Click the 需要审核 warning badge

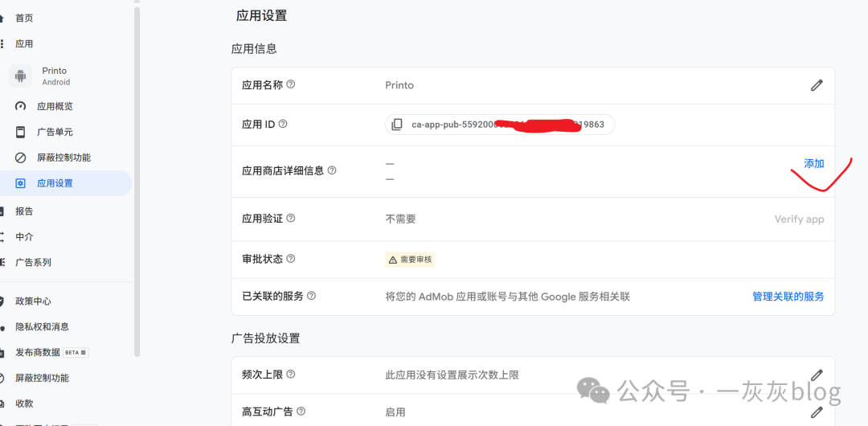click(x=410, y=260)
